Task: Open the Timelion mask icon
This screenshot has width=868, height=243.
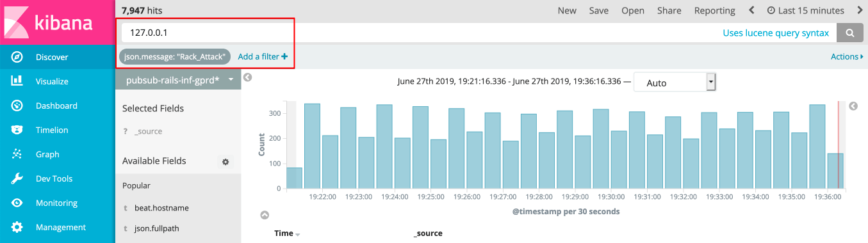Action: click(x=17, y=130)
